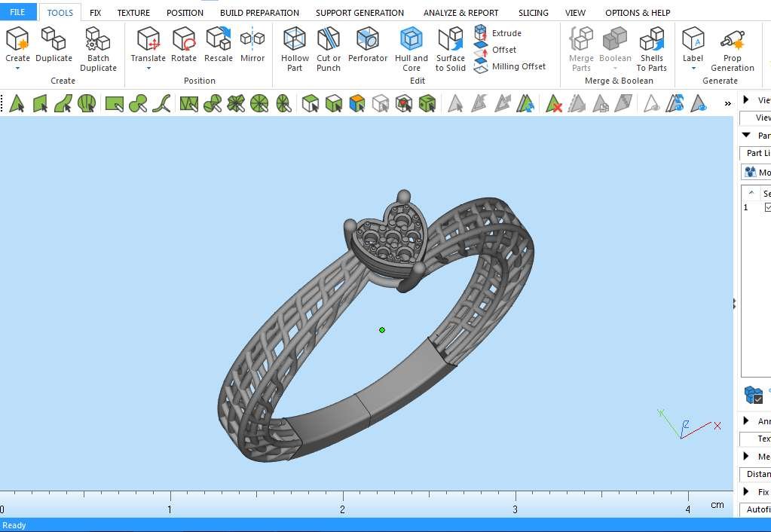Open the Analyze & Report tab
Image resolution: width=771 pixels, height=532 pixels.
460,13
